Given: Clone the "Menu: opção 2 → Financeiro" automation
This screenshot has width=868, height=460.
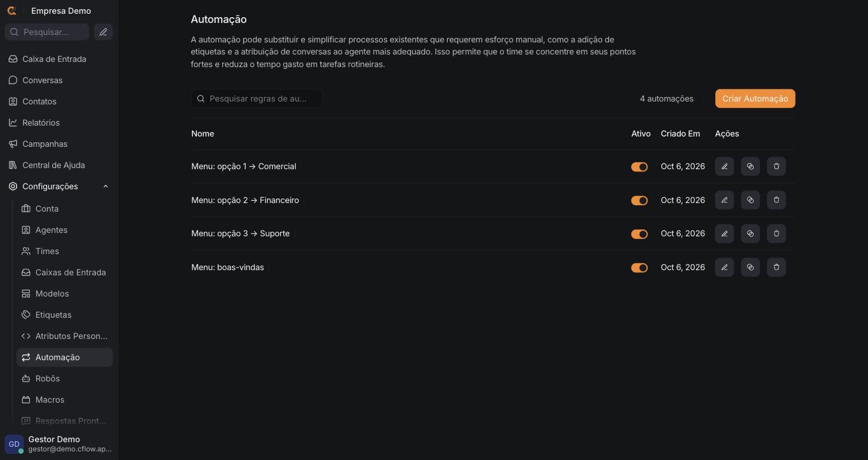Looking at the screenshot, I should pyautogui.click(x=750, y=200).
